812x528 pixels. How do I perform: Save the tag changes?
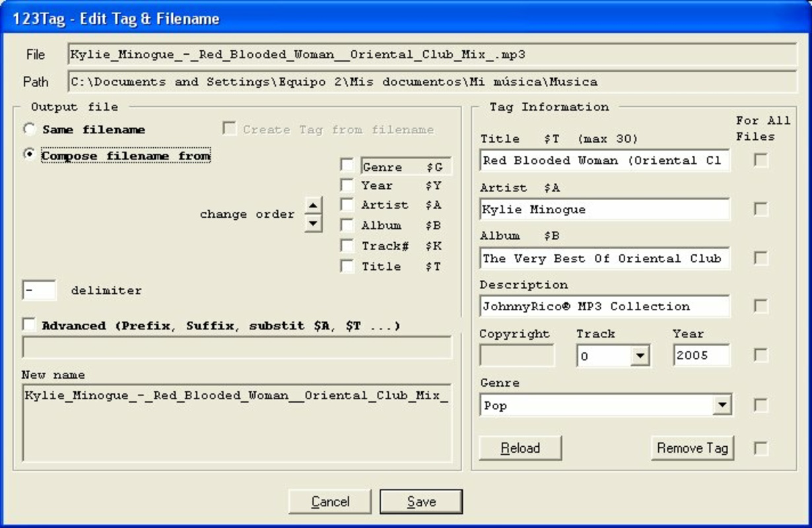point(421,502)
